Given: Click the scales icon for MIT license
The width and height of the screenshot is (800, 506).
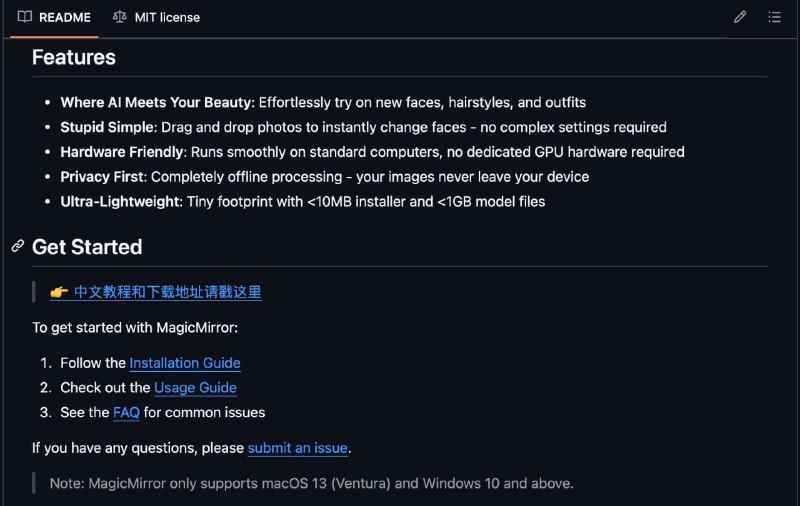Looking at the screenshot, I should (119, 17).
